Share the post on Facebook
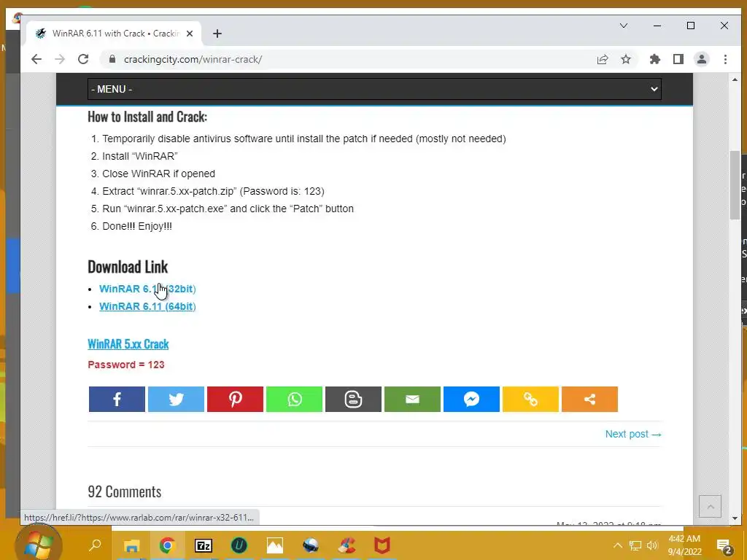Image resolution: width=747 pixels, height=560 pixels. pyautogui.click(x=117, y=399)
